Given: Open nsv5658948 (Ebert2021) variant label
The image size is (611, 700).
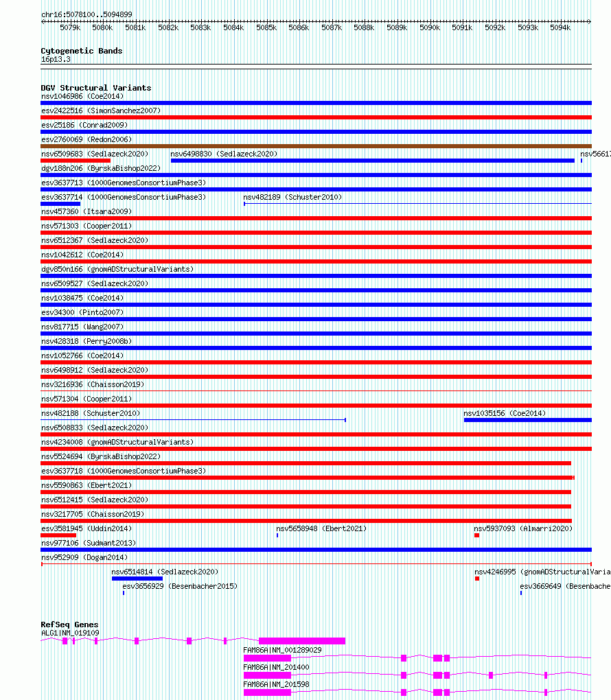Looking at the screenshot, I should pyautogui.click(x=321, y=528).
